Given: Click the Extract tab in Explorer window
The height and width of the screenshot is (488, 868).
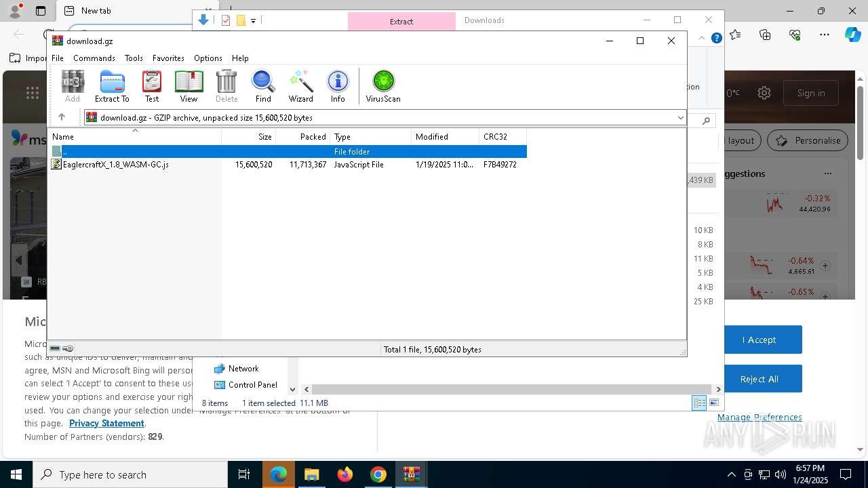Looking at the screenshot, I should click(x=401, y=21).
